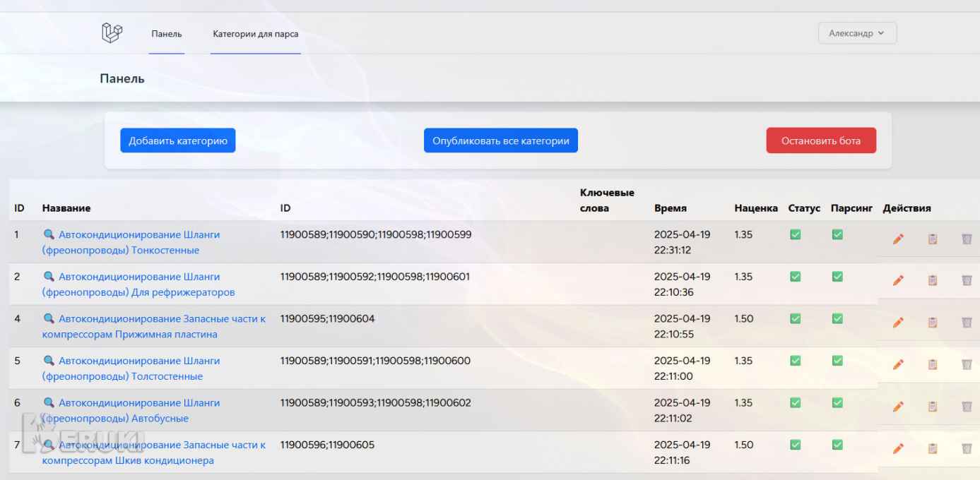980x480 pixels.
Task: Toggle the Статус checkbox for row 1
Action: point(795,235)
